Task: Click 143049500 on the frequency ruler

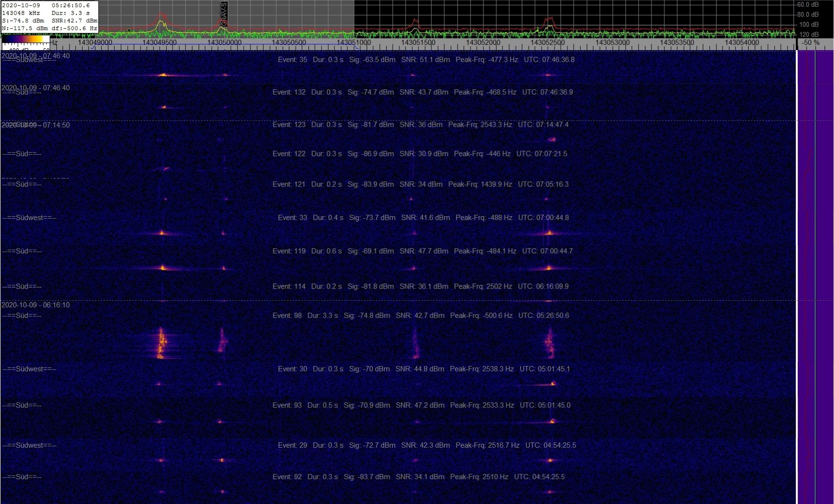Action: click(160, 42)
